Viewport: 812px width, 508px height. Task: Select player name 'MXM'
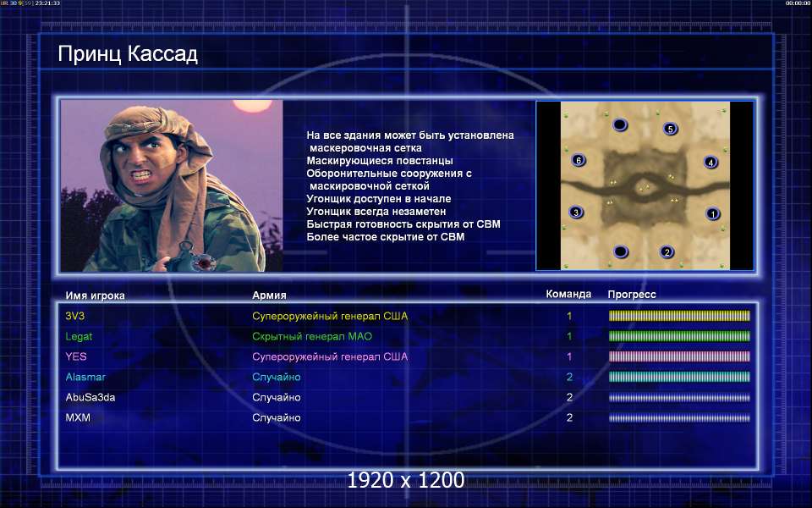coord(78,417)
